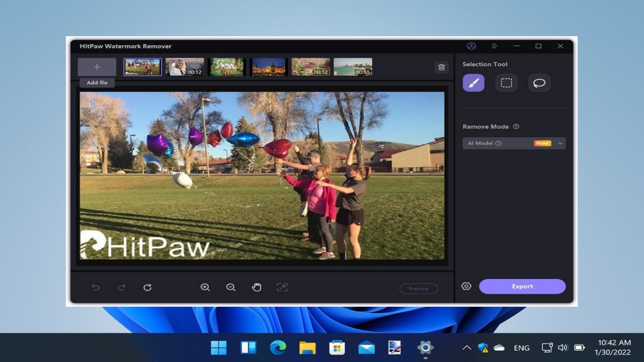The image size is (644, 362).
Task: Click the Remove Mode help icon
Action: click(516, 127)
